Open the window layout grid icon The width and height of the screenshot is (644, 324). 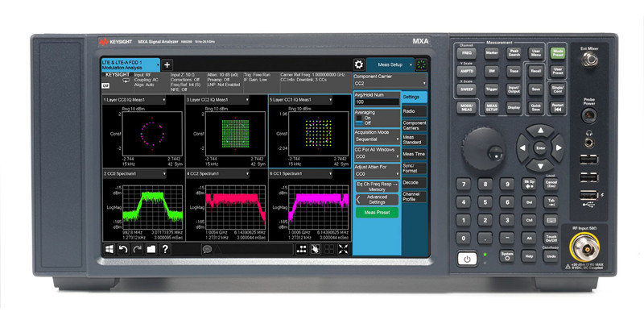pyautogui.click(x=301, y=249)
